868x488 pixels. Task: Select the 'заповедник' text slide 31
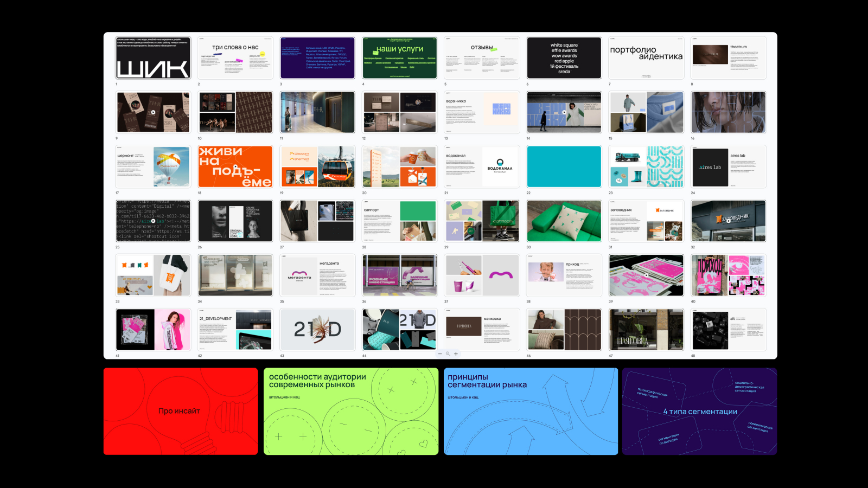pos(646,221)
